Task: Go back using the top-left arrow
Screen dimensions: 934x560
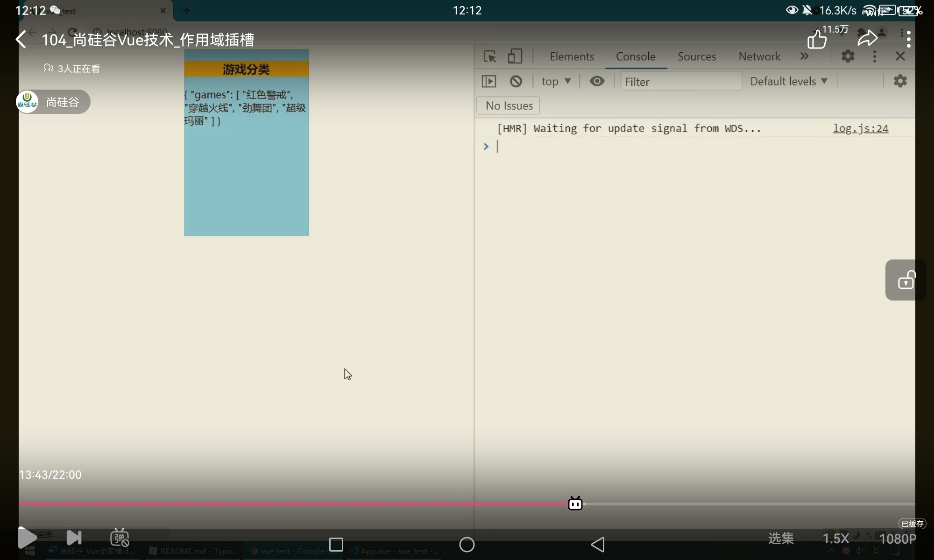Action: [x=21, y=40]
